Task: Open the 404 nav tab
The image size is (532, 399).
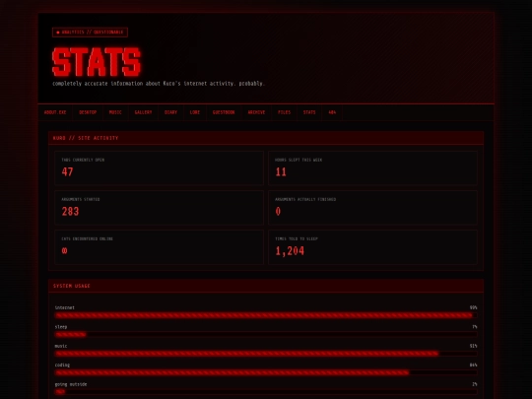Action: (x=332, y=112)
